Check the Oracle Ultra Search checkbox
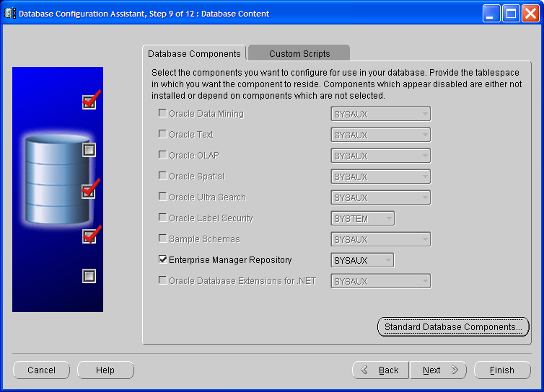 162,197
